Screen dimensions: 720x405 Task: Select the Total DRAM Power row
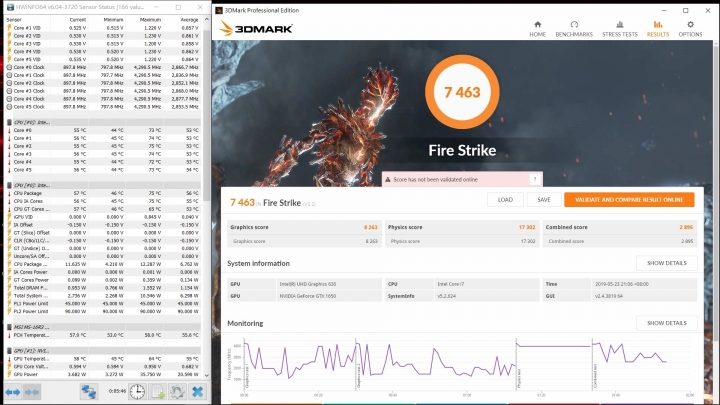point(103,288)
